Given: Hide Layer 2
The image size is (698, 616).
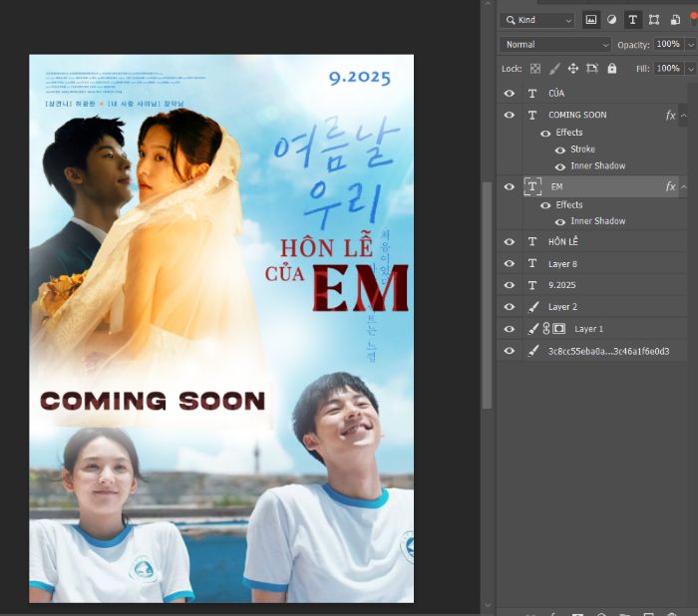Looking at the screenshot, I should pos(510,307).
